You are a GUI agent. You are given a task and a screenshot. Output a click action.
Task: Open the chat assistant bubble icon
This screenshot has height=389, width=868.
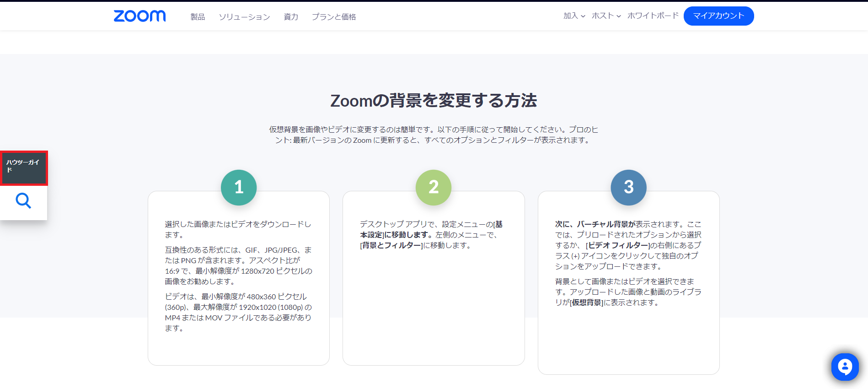tap(845, 367)
